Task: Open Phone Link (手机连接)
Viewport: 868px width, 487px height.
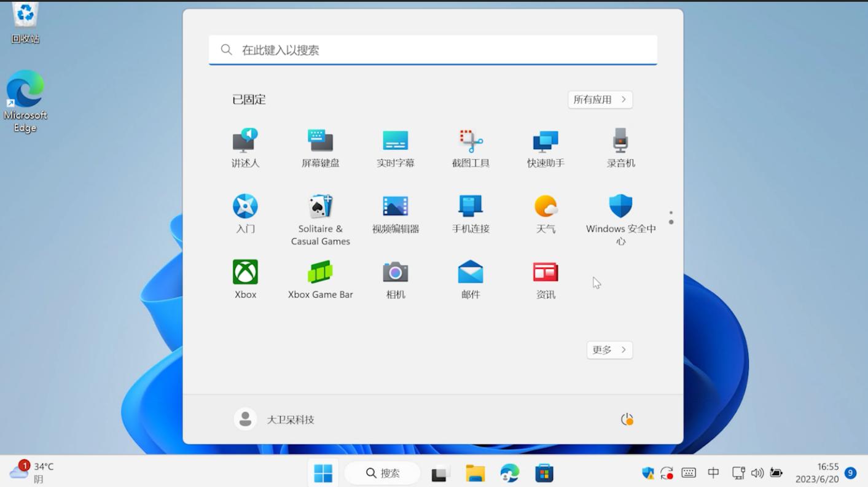Action: pos(470,213)
